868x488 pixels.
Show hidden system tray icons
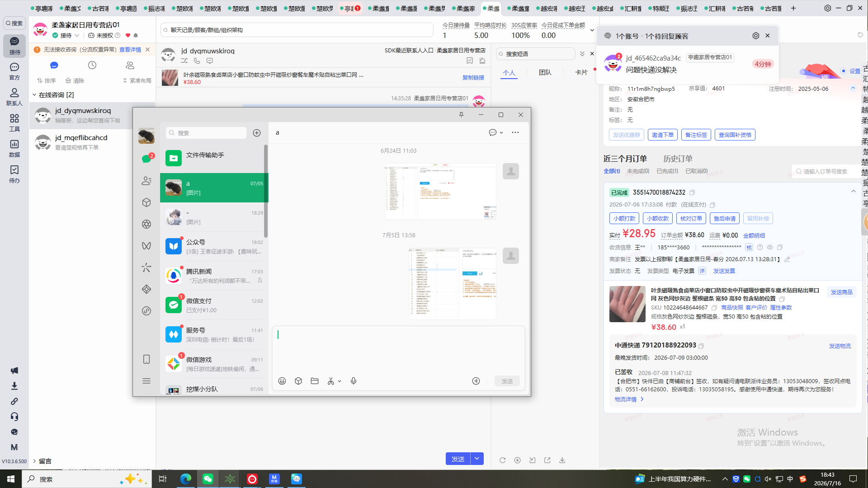725,479
